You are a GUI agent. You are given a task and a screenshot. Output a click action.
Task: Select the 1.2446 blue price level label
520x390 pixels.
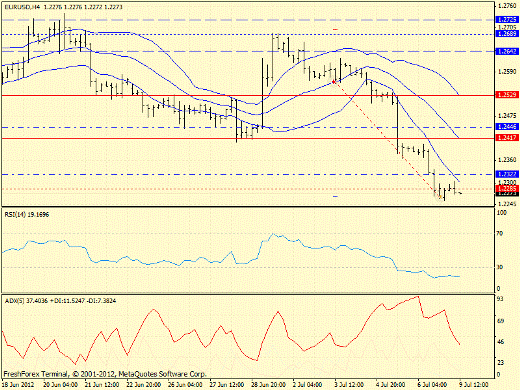pyautogui.click(x=507, y=127)
